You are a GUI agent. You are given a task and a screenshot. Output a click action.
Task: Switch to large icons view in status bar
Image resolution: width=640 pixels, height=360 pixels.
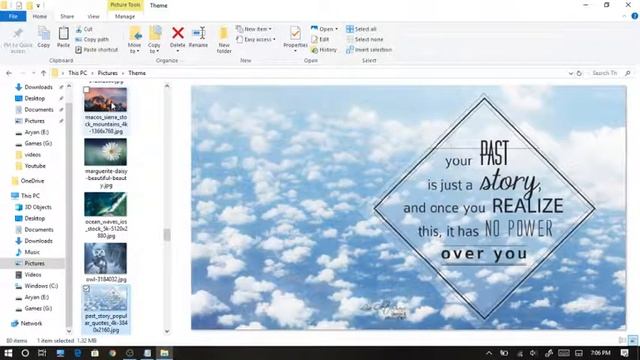[633, 340]
